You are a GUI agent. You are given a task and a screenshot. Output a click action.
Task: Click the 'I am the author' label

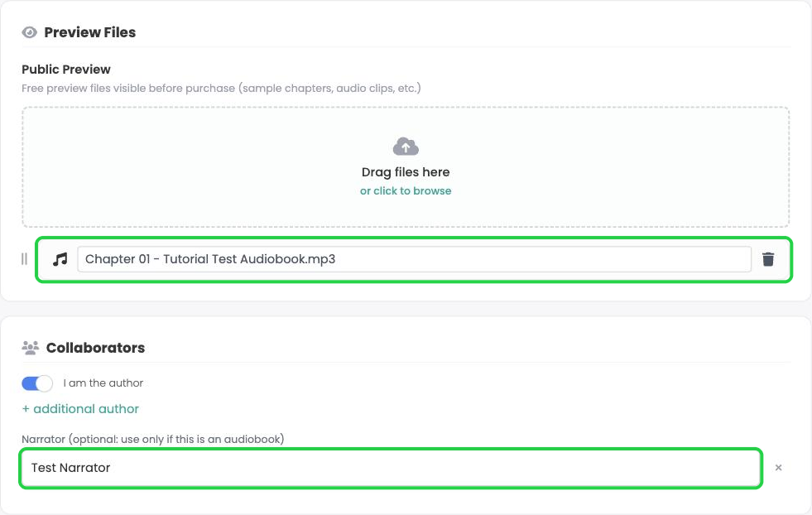point(103,383)
